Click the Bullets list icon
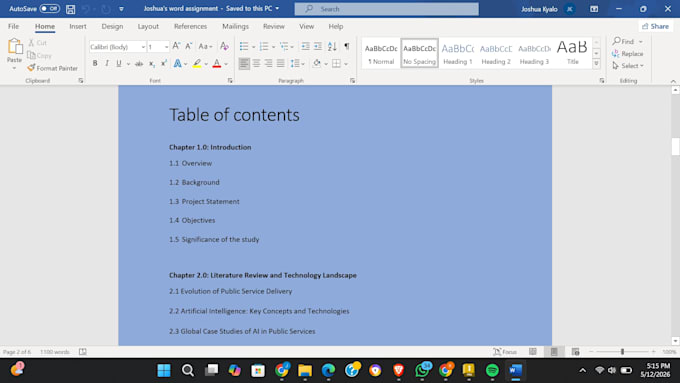680x383 pixels. (x=244, y=46)
